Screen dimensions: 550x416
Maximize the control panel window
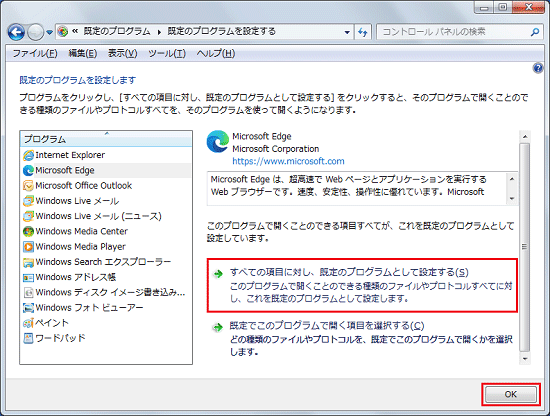point(503,7)
